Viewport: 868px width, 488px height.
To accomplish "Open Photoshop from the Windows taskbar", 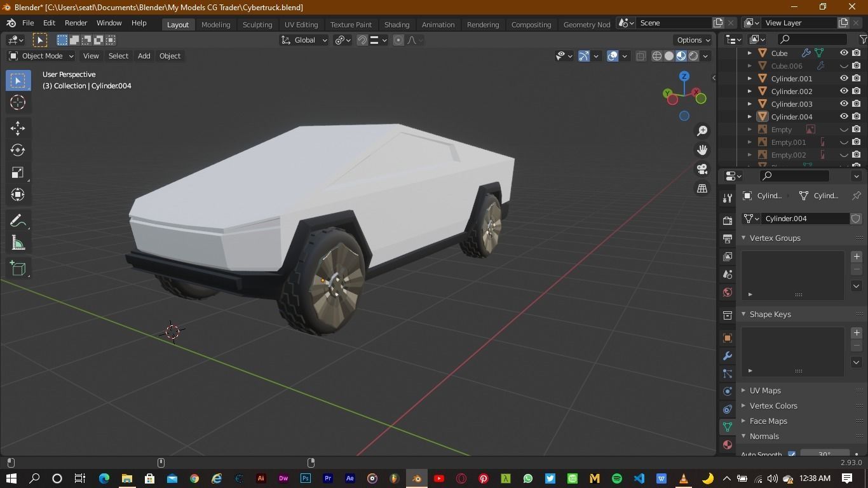I will pos(305,478).
